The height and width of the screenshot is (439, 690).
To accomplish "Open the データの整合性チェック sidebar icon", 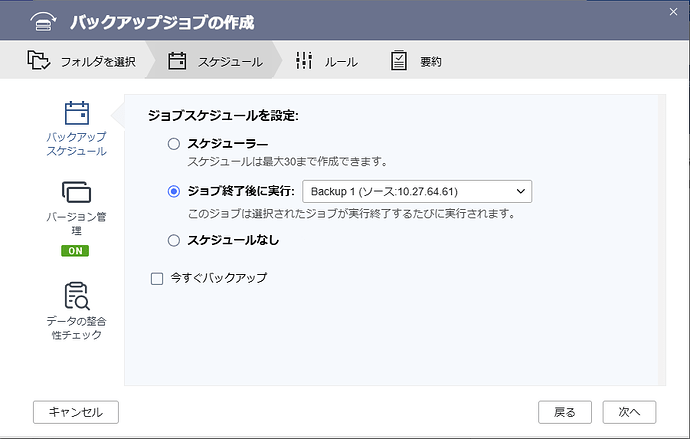I will click(x=77, y=296).
